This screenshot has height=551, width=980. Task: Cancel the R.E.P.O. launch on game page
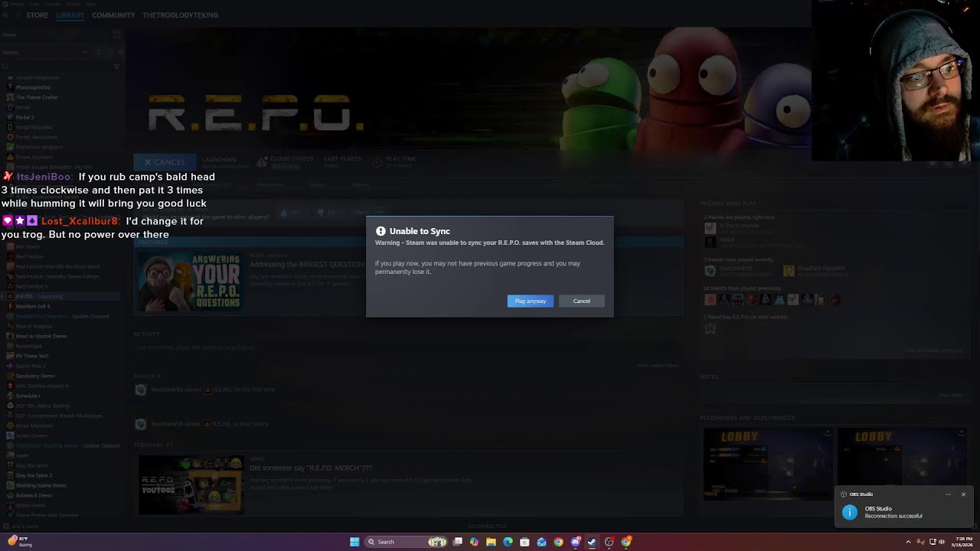pos(165,162)
